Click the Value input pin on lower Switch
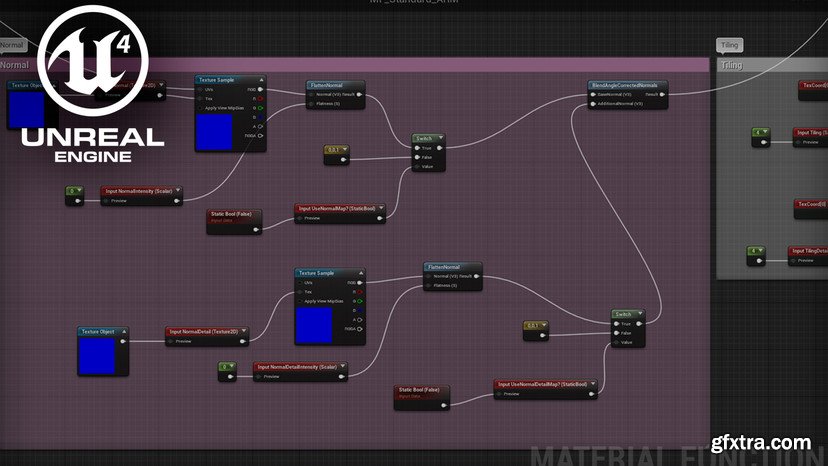The width and height of the screenshot is (828, 466). tap(616, 342)
